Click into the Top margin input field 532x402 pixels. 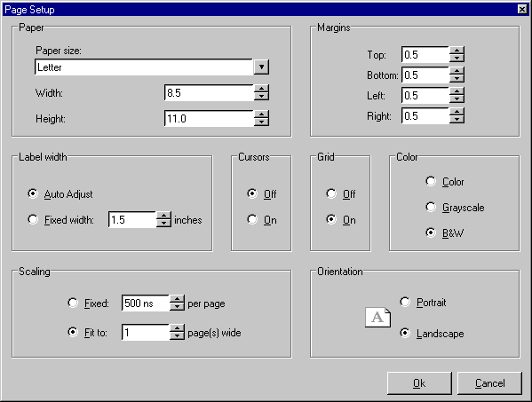[x=425, y=54]
